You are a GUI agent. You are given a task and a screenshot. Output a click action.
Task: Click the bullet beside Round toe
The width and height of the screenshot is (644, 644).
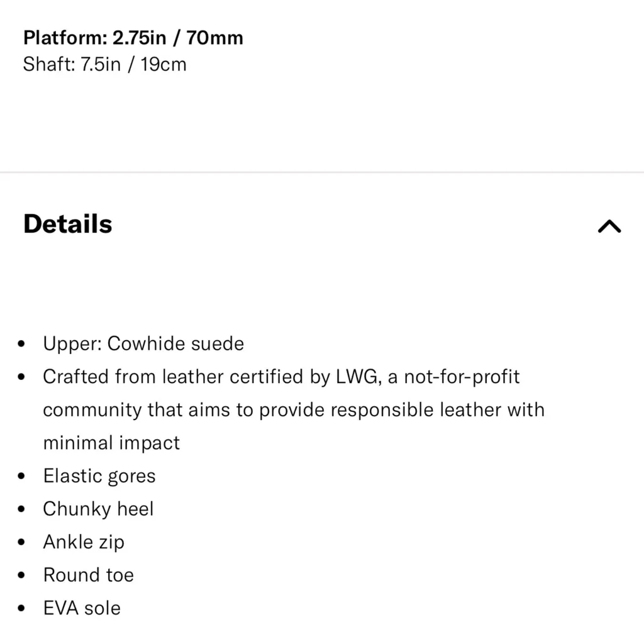tap(23, 575)
